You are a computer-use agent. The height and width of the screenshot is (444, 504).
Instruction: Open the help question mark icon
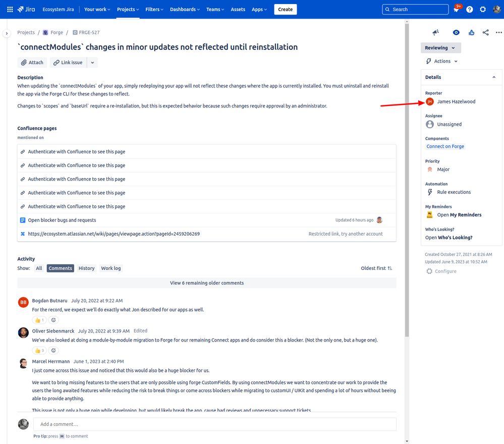click(x=470, y=9)
